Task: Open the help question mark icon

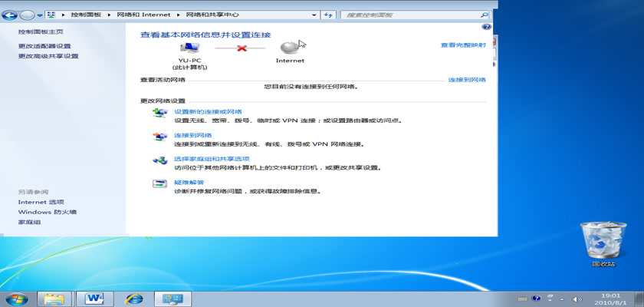Action: click(486, 27)
